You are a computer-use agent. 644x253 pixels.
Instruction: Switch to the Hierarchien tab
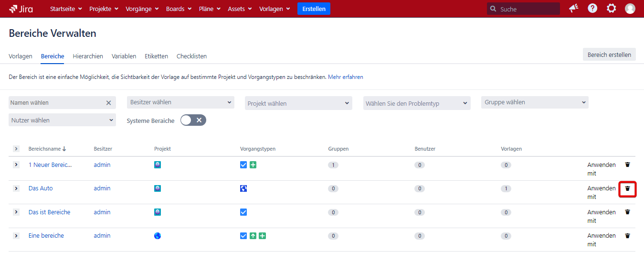pyautogui.click(x=88, y=56)
